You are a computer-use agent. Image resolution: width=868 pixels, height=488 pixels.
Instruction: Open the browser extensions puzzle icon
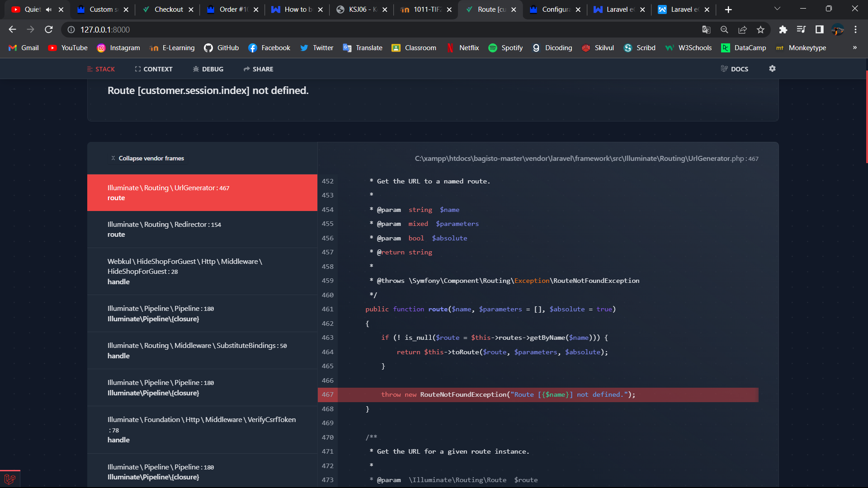pos(783,29)
